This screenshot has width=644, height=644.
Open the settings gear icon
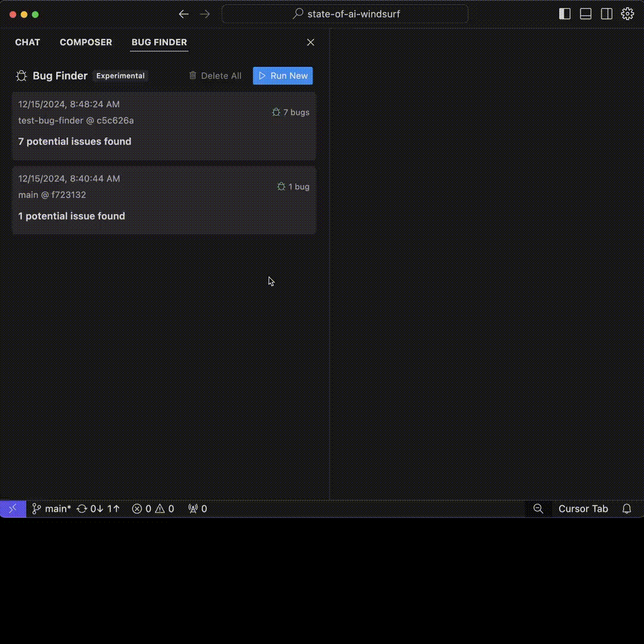(627, 14)
